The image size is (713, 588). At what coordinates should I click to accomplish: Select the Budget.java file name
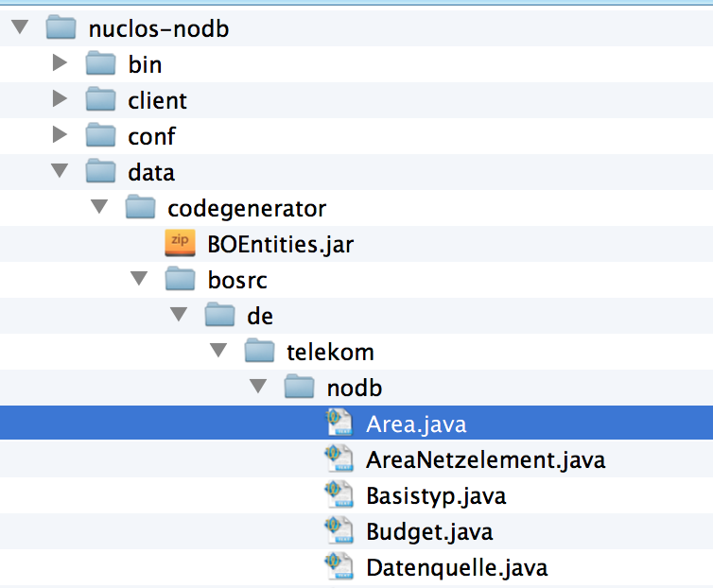[429, 532]
